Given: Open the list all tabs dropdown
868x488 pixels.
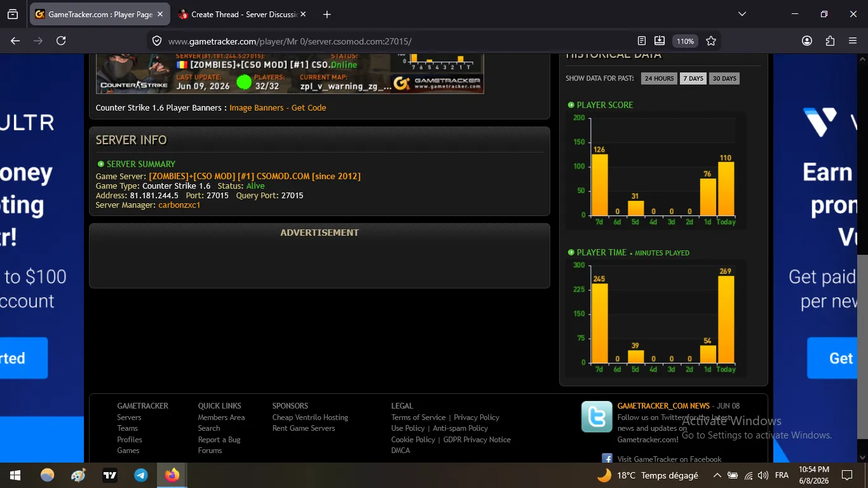Looking at the screenshot, I should (742, 14).
